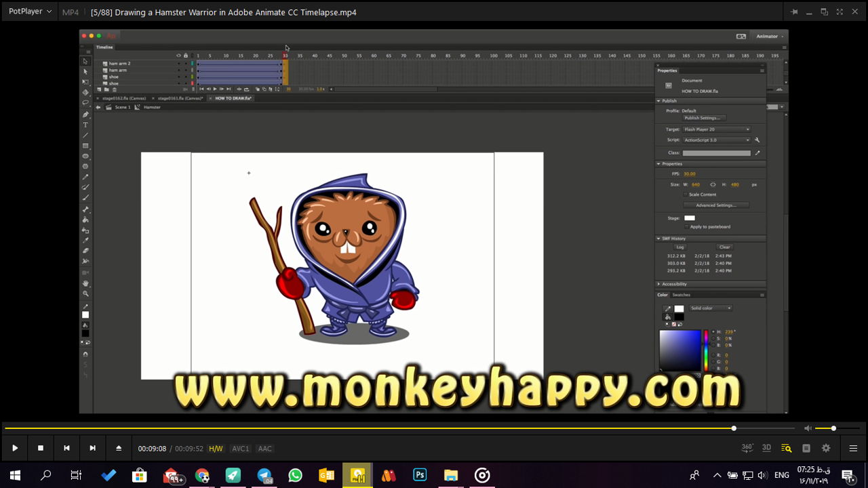The image size is (868, 488).
Task: Switch to the Swatches tab
Action: coord(681,295)
